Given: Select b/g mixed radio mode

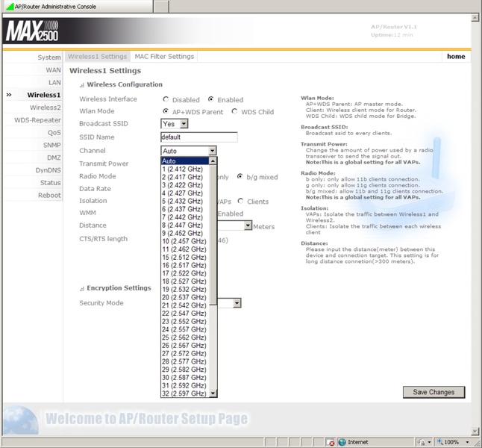Looking at the screenshot, I should click(x=240, y=177).
